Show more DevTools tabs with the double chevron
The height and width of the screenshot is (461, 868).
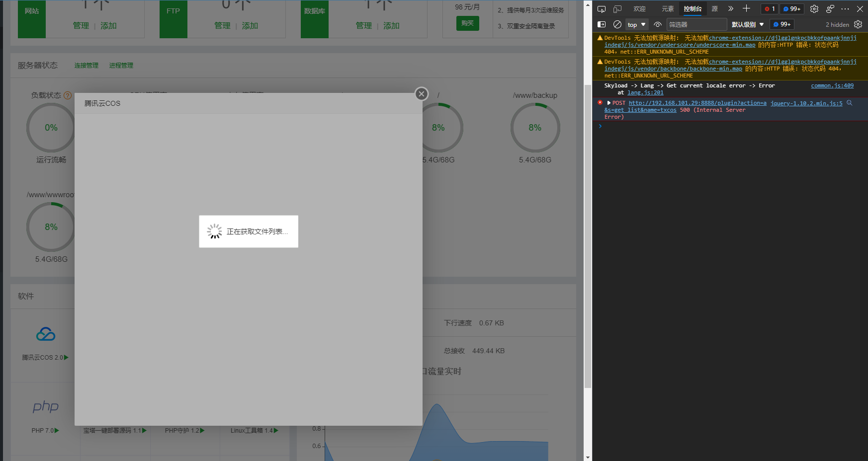731,8
